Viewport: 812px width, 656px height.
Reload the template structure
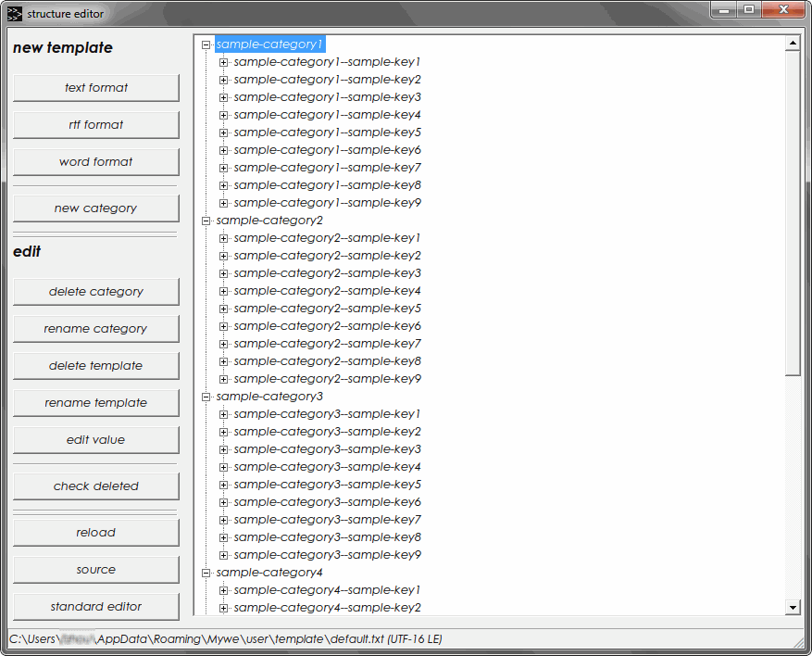click(x=95, y=532)
